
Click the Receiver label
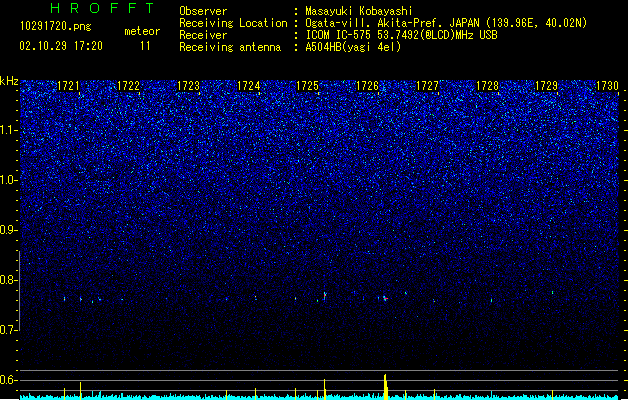(203, 35)
